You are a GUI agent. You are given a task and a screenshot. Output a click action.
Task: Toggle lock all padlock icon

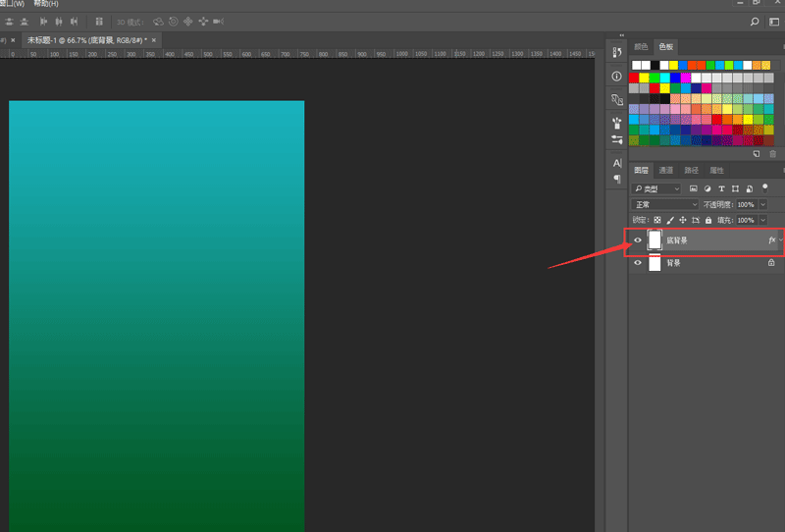pos(708,220)
